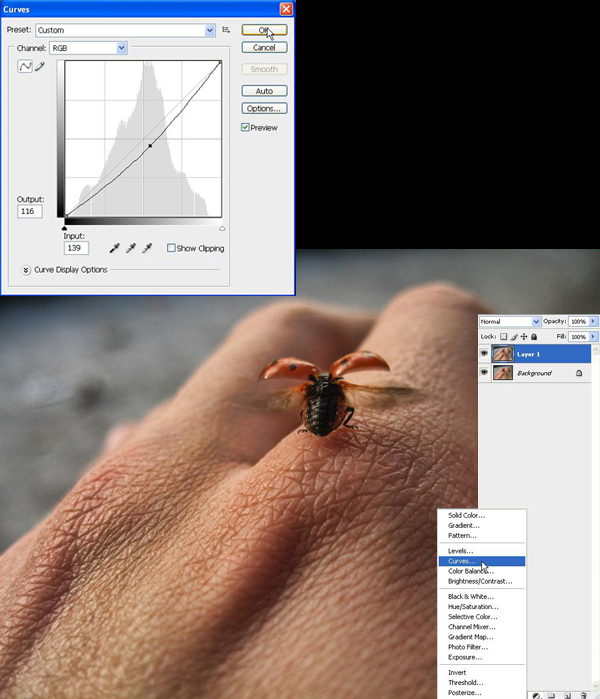The image size is (600, 699).
Task: Select the Layer 1 thumbnail
Action: pyautogui.click(x=503, y=354)
